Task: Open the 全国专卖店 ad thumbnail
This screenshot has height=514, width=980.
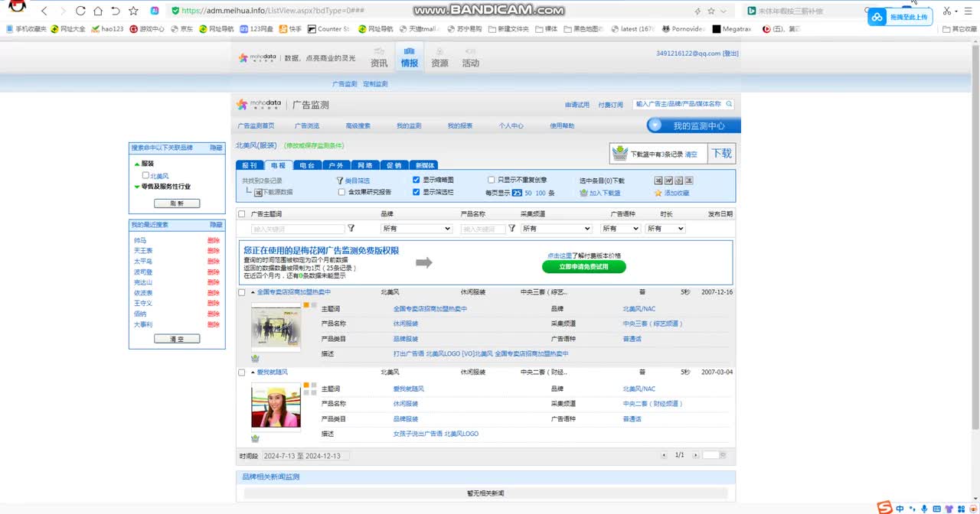Action: pos(276,327)
